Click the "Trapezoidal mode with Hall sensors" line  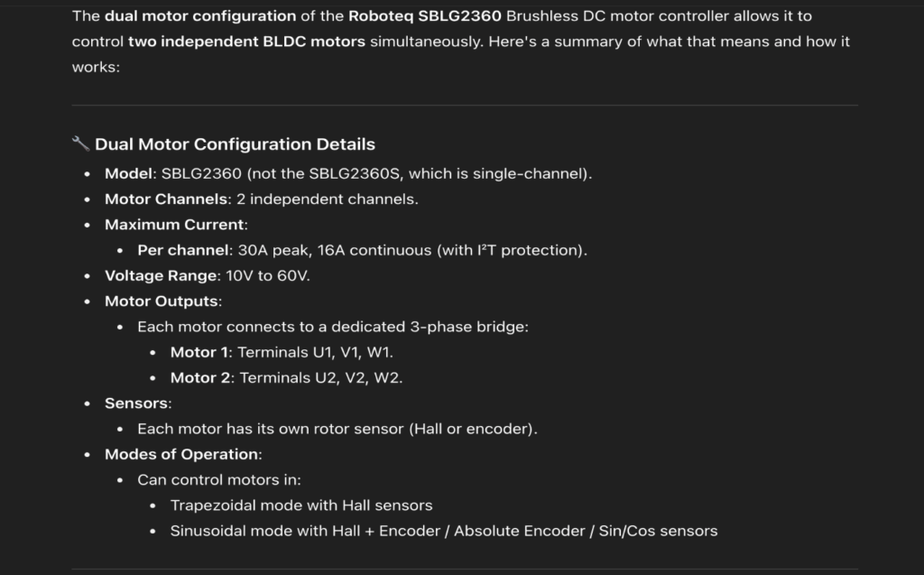pos(301,505)
